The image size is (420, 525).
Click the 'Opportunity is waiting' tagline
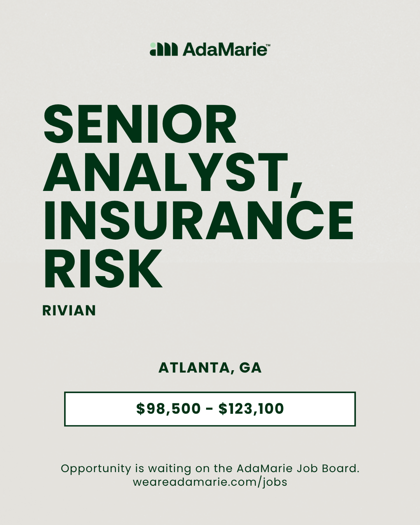tap(210, 469)
